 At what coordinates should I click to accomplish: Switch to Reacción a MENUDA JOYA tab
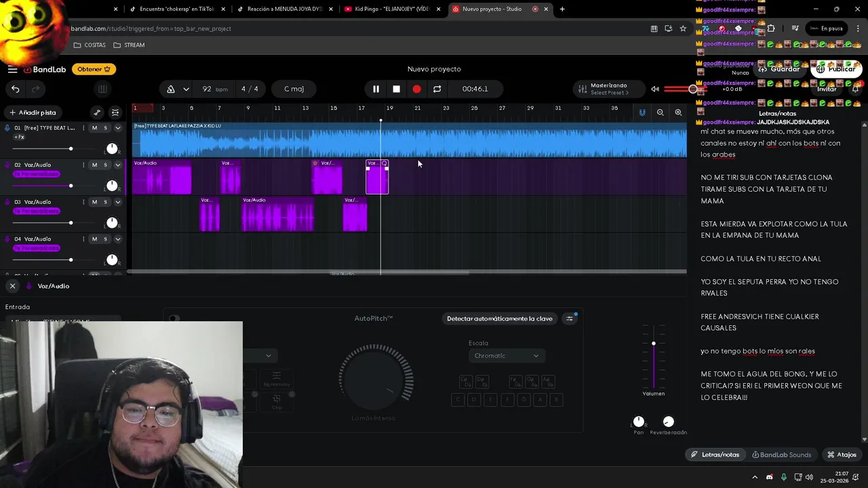point(285,9)
